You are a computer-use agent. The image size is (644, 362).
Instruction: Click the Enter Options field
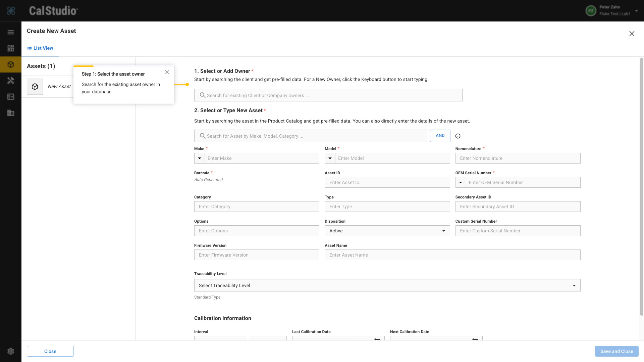coord(257,231)
